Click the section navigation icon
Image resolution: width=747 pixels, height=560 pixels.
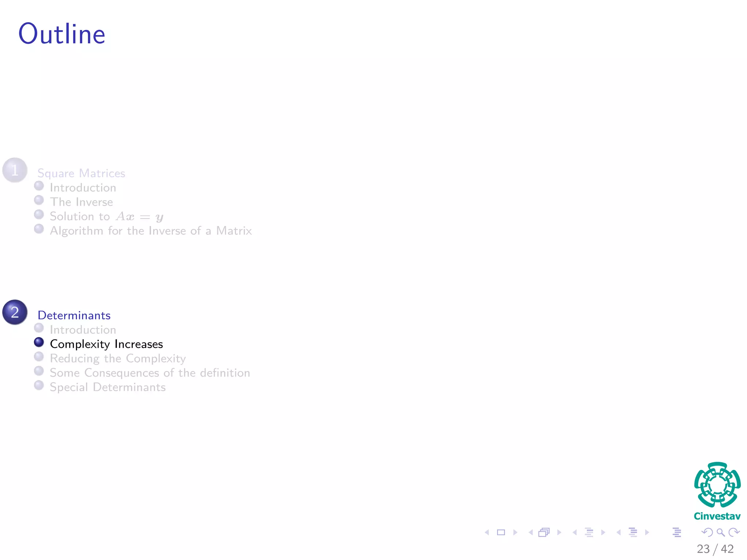pos(633,533)
